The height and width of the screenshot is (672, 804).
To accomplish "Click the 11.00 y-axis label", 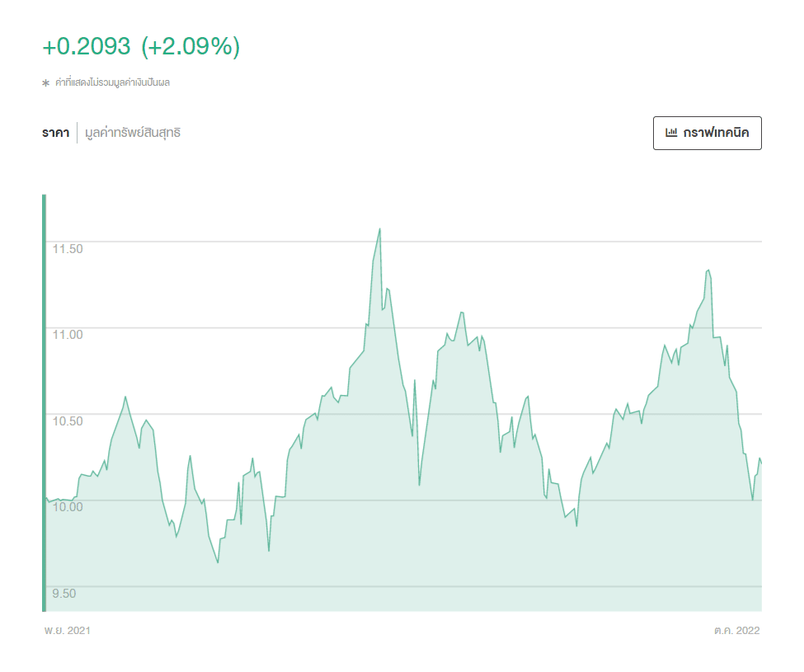I will (68, 334).
